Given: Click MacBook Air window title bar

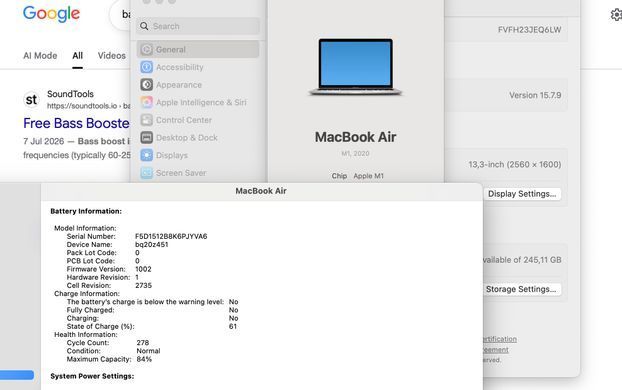Looking at the screenshot, I should (261, 191).
